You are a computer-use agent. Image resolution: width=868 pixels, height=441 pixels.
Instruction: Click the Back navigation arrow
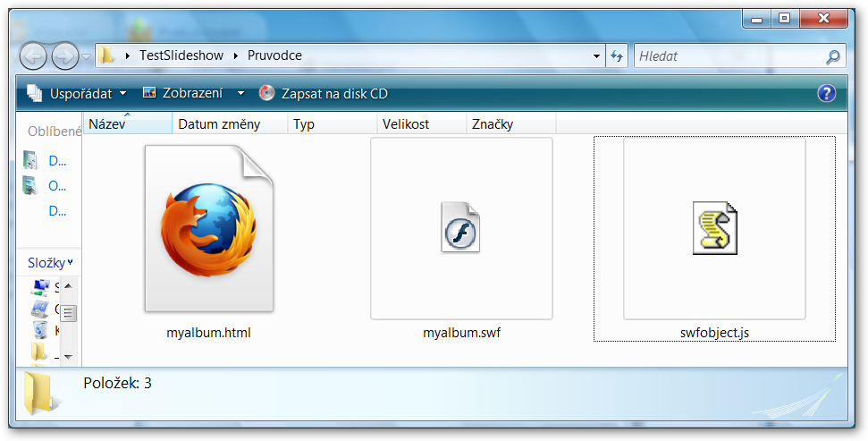[x=33, y=56]
